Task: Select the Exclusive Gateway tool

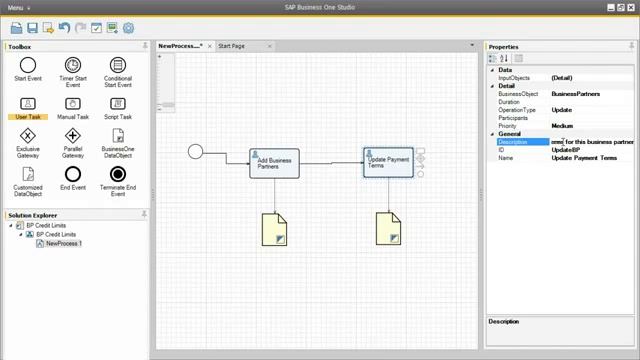Action: tap(28, 143)
